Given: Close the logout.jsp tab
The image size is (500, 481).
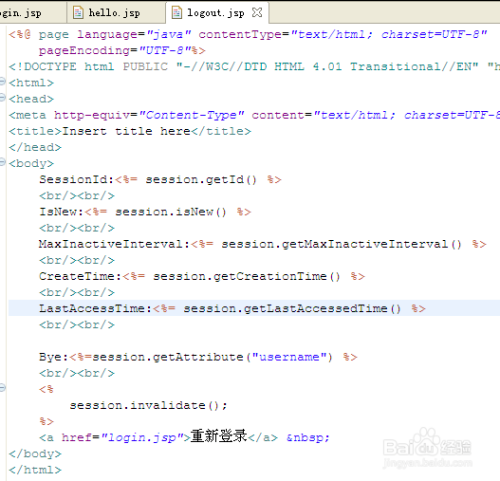Looking at the screenshot, I should pyautogui.click(x=257, y=12).
